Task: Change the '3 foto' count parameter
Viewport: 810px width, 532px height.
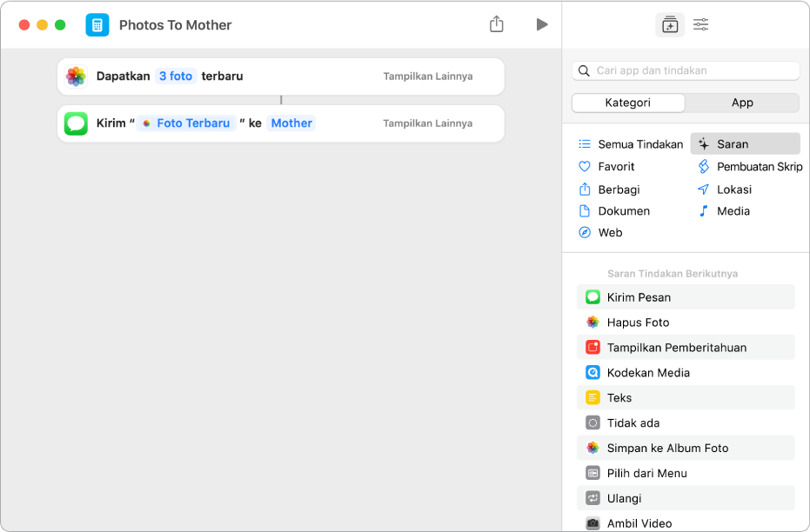Action: click(x=176, y=76)
